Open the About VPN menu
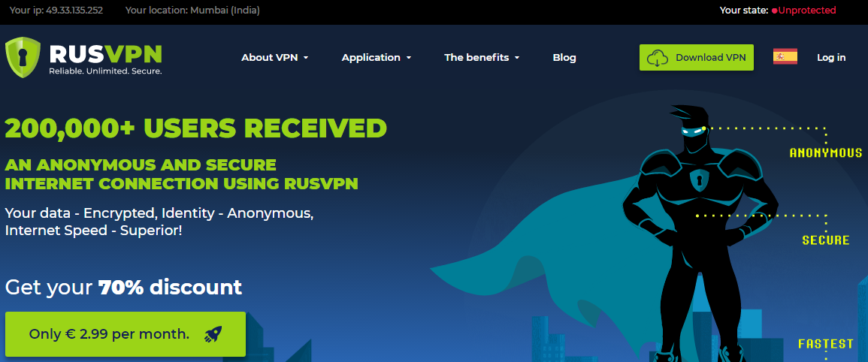The width and height of the screenshot is (868, 362). click(x=274, y=58)
